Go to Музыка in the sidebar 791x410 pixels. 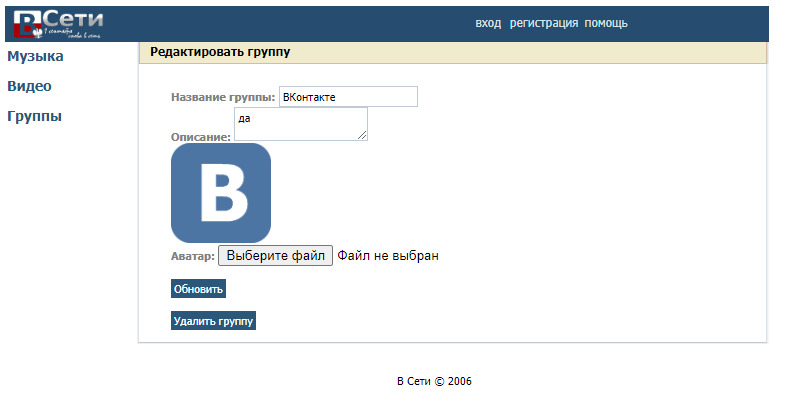point(35,56)
